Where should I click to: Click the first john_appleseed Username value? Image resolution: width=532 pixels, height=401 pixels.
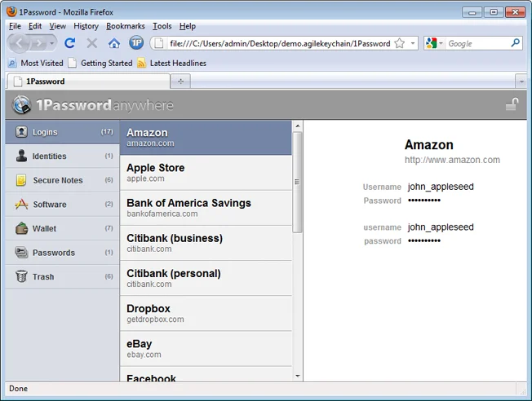click(441, 187)
